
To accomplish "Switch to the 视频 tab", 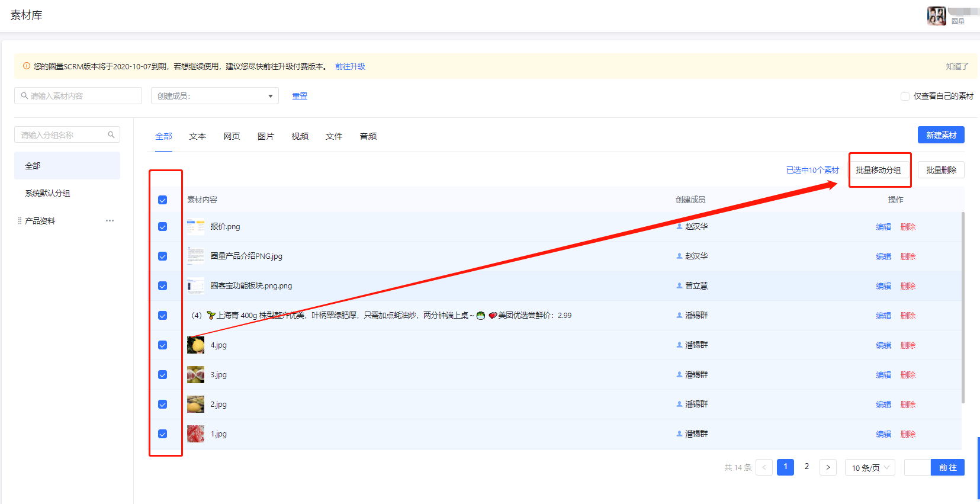I will pos(300,136).
